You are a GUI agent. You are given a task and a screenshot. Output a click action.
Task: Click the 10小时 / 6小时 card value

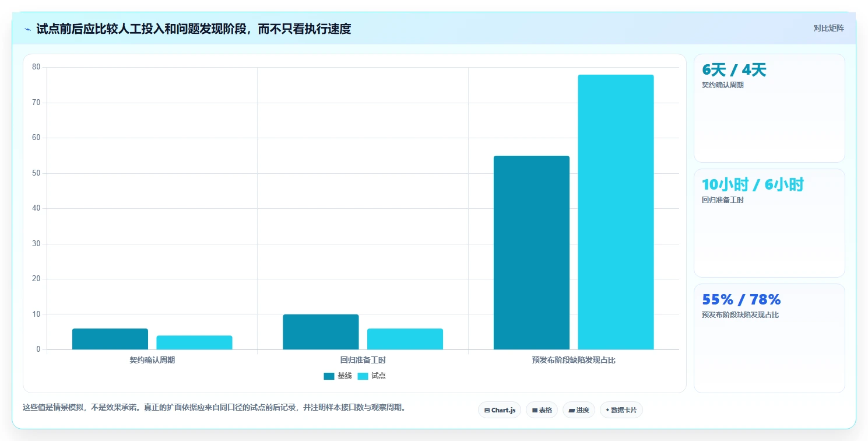[753, 184]
